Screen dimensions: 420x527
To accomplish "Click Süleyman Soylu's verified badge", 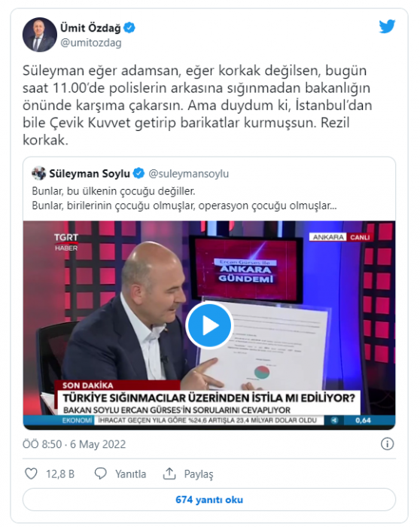I will click(x=138, y=173).
